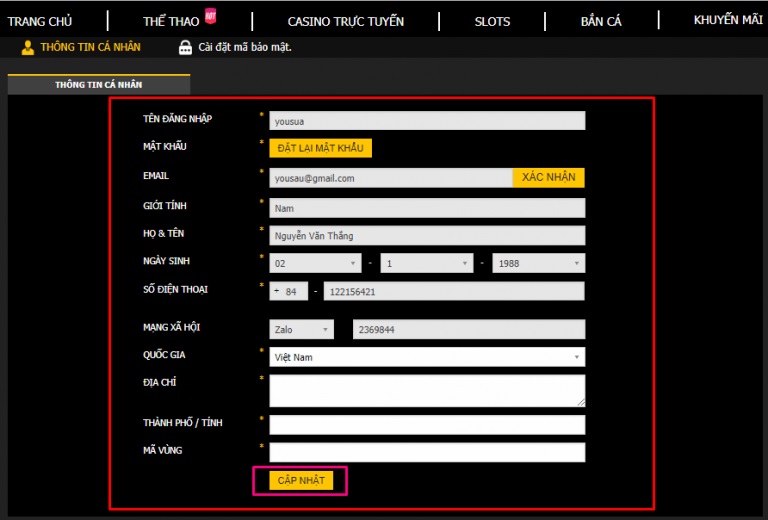Viewport: 768px width, 520px height.
Task: Navigate to Bắn Cá games
Action: point(601,21)
